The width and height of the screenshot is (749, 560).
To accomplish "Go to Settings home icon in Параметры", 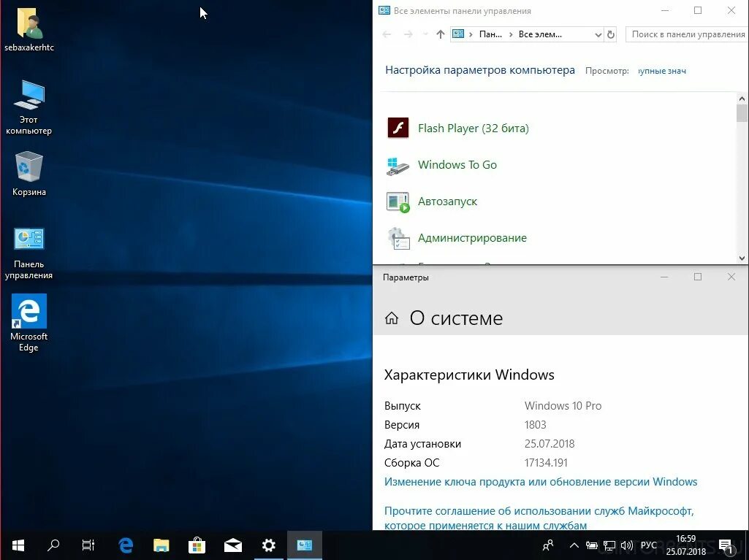I will pos(392,318).
